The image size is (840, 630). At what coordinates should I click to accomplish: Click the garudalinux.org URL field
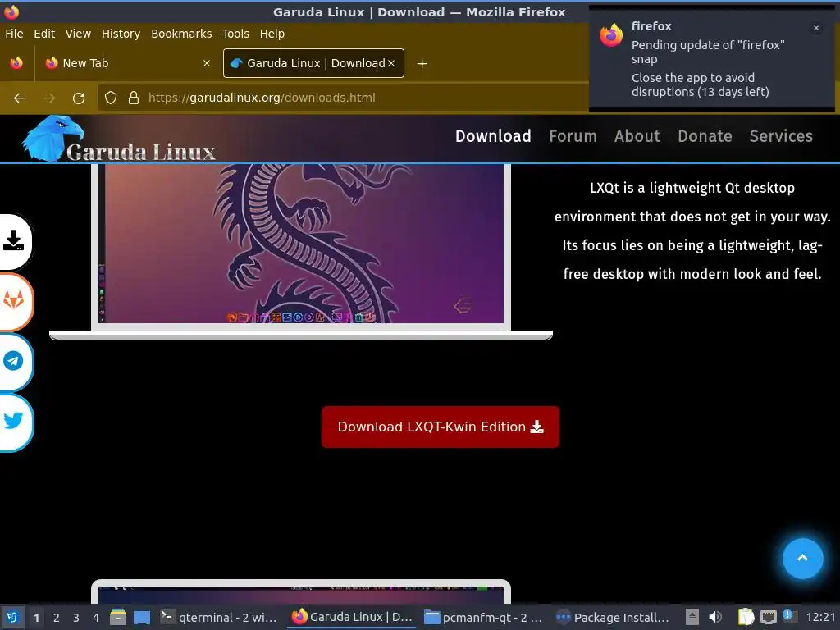[x=343, y=98]
